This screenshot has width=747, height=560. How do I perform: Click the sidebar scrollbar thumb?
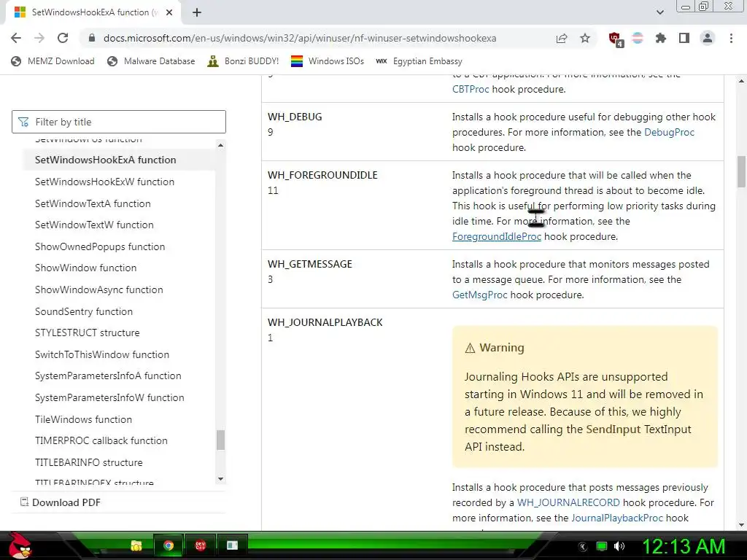point(220,440)
